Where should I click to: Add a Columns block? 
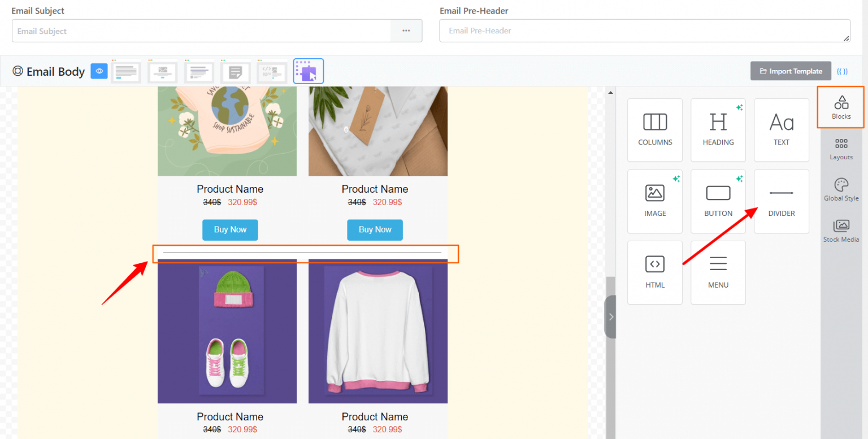point(654,130)
